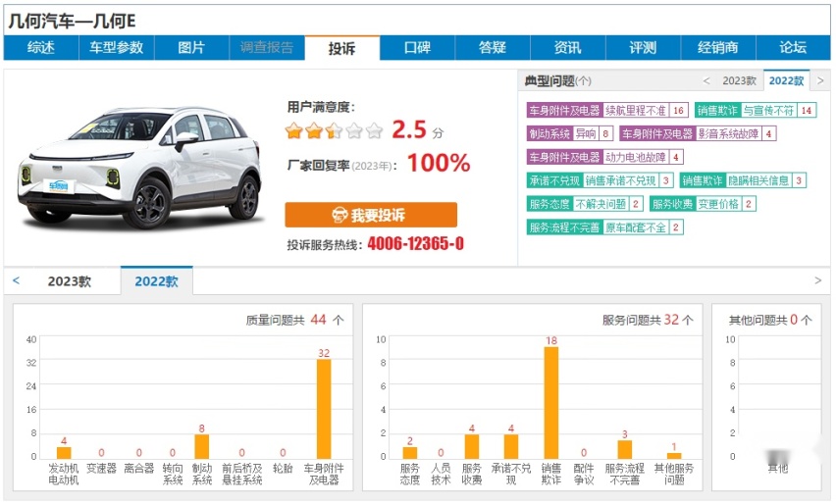
Task: Click the orange 我要投诉 button
Action: pos(371,215)
